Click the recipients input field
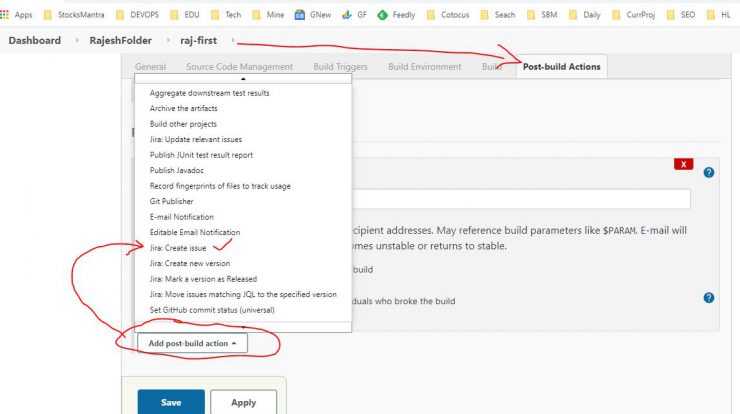740x414 pixels. click(x=521, y=199)
